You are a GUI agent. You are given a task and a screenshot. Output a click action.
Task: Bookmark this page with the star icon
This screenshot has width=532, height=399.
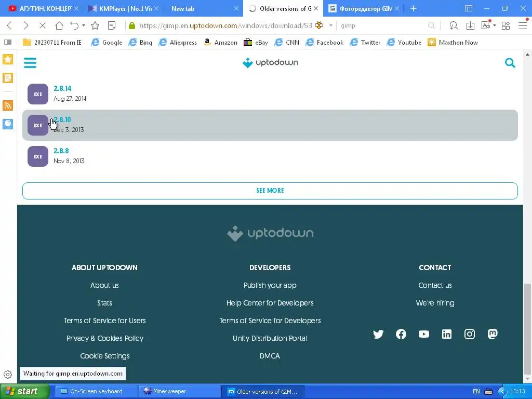tap(95, 25)
